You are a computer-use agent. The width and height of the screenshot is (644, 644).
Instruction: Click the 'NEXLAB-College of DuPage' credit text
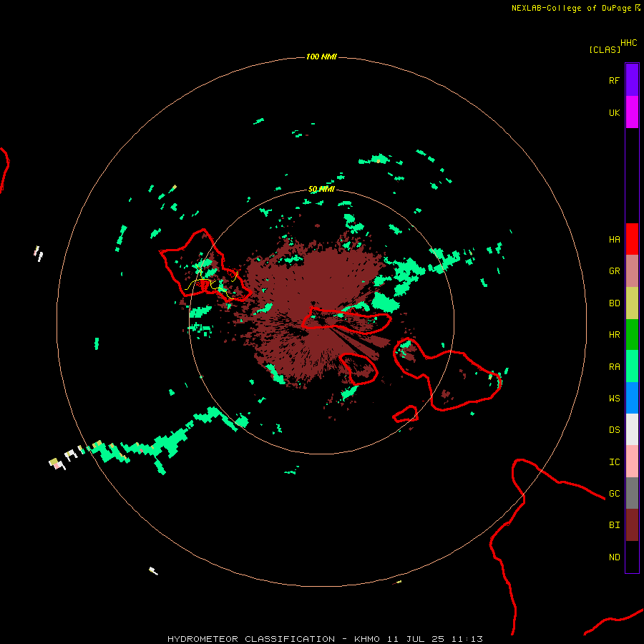point(571,8)
